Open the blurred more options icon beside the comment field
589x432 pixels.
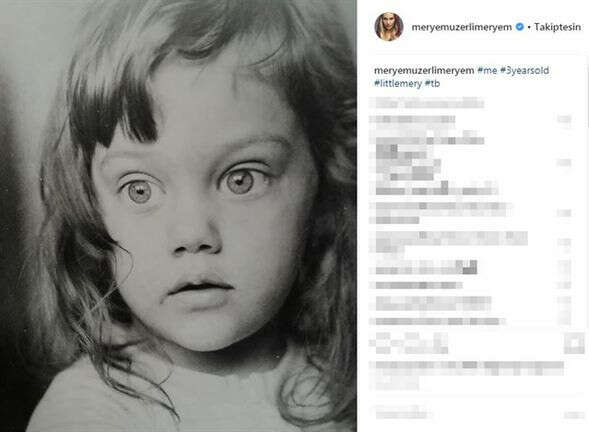tap(574, 415)
